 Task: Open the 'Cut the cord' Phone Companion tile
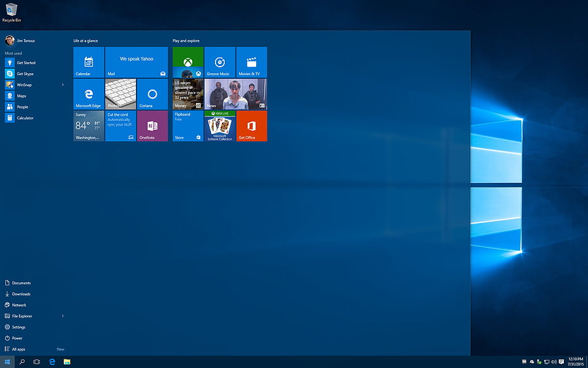(120, 126)
